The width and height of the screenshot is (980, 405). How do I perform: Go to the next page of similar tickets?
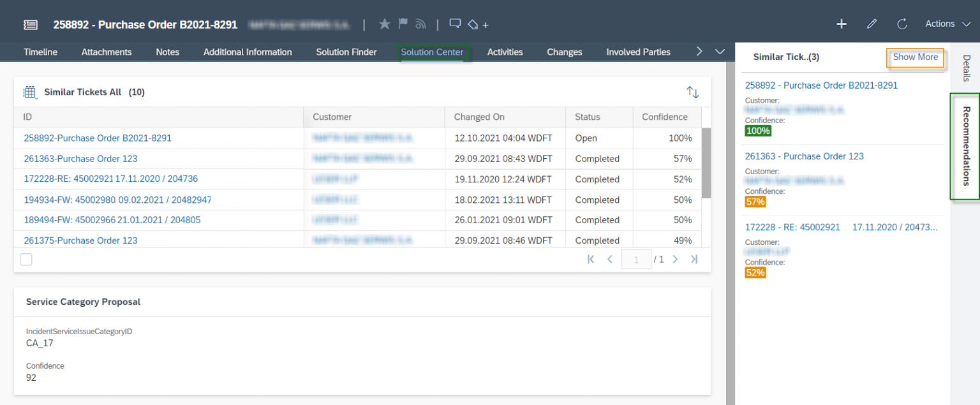[x=675, y=259]
